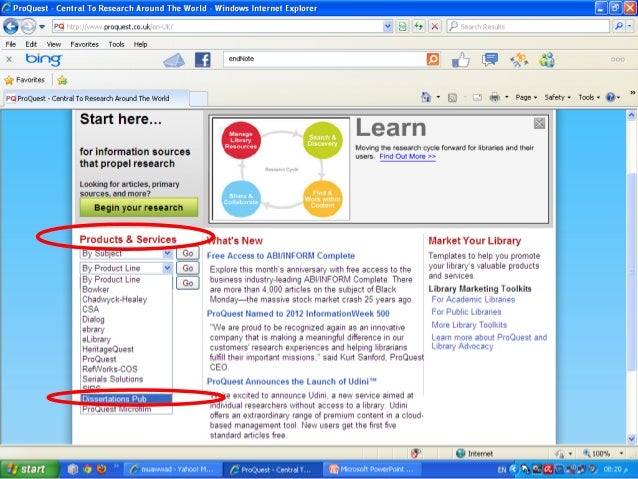Open the Page dropdown menu
Screen dimensions: 638x479
click(526, 98)
